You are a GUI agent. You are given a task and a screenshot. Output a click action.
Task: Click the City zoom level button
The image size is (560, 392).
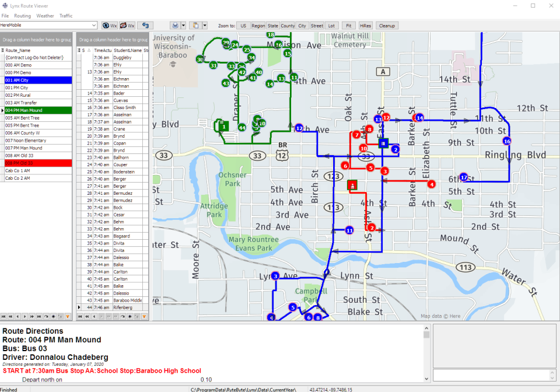300,25
